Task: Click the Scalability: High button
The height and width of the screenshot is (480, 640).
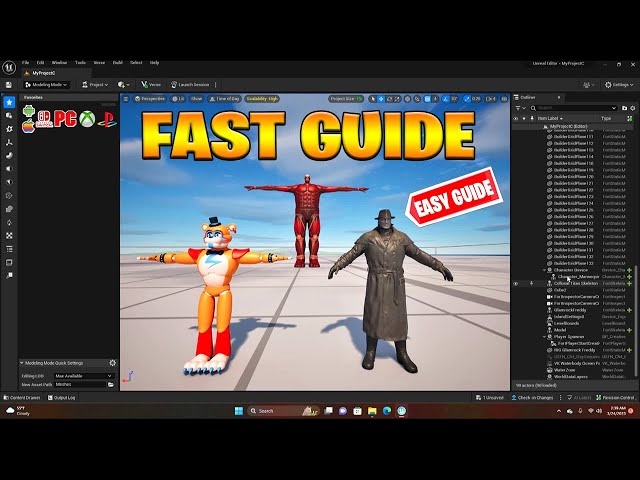Action: (262, 99)
